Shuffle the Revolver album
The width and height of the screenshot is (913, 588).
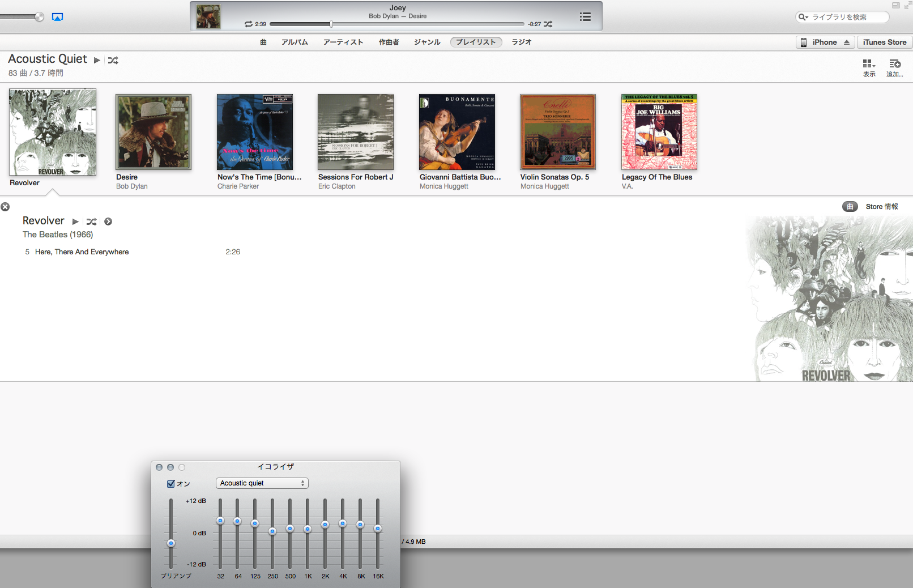pyautogui.click(x=92, y=221)
